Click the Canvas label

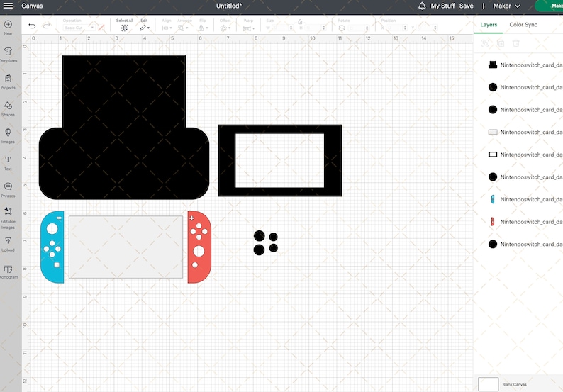(32, 6)
